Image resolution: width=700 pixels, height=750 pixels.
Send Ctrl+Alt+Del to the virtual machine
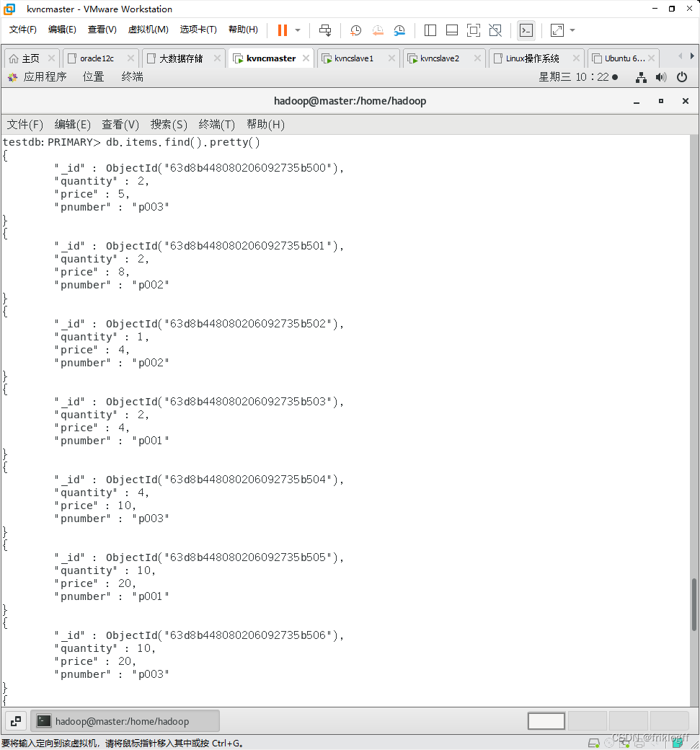[325, 30]
